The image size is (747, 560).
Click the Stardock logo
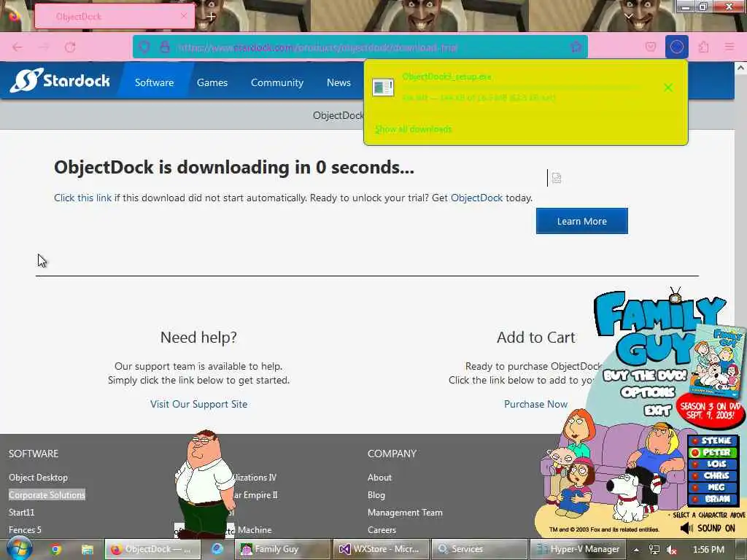coord(60,80)
